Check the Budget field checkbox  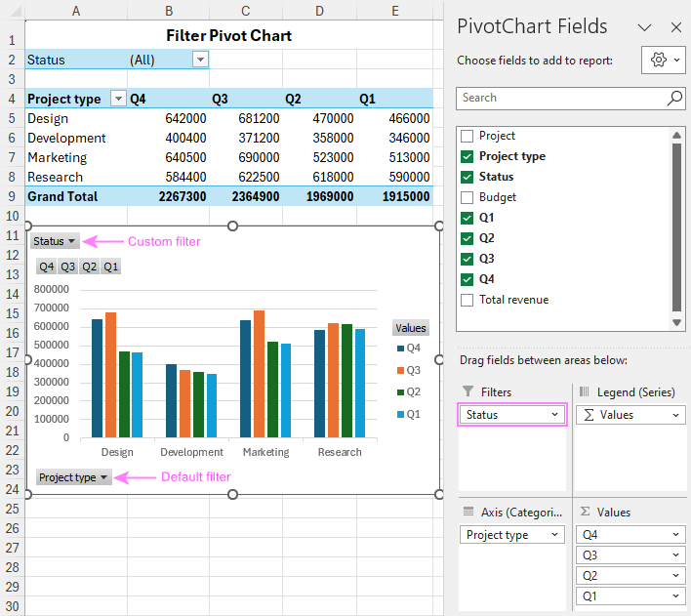467,197
